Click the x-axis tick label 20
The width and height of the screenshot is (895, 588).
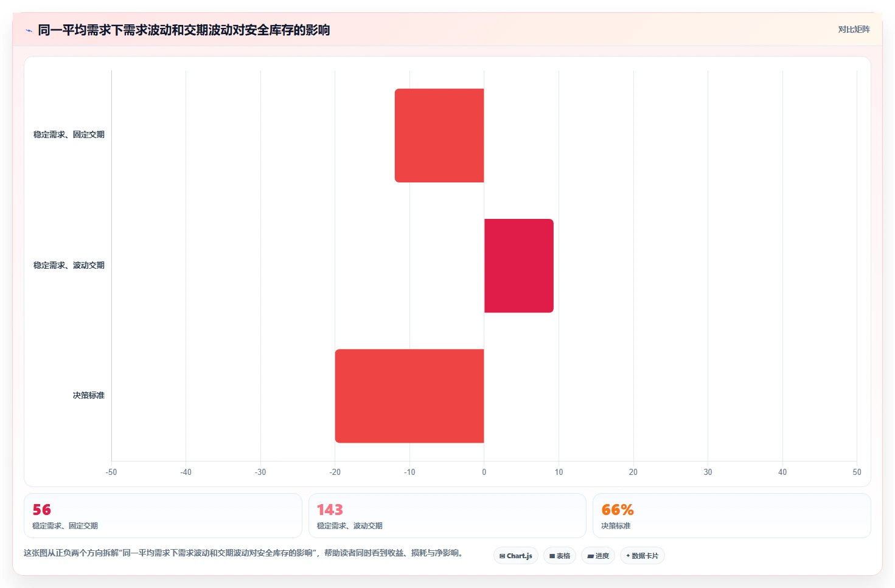coord(633,472)
